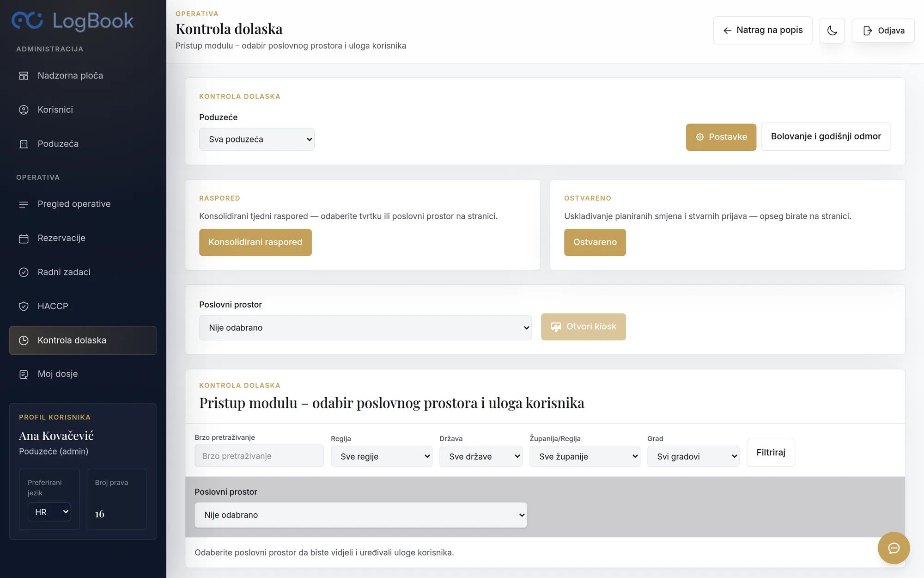Click the back arrow icon on Natrag na popis
This screenshot has width=924, height=578.
727,31
